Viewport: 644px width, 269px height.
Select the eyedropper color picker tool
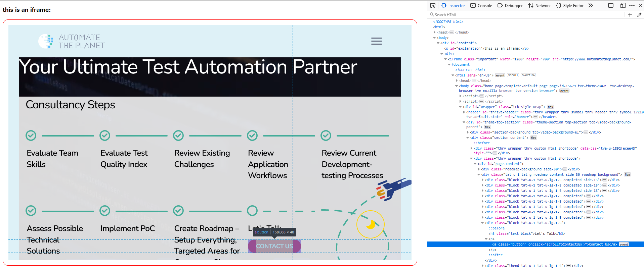point(639,15)
